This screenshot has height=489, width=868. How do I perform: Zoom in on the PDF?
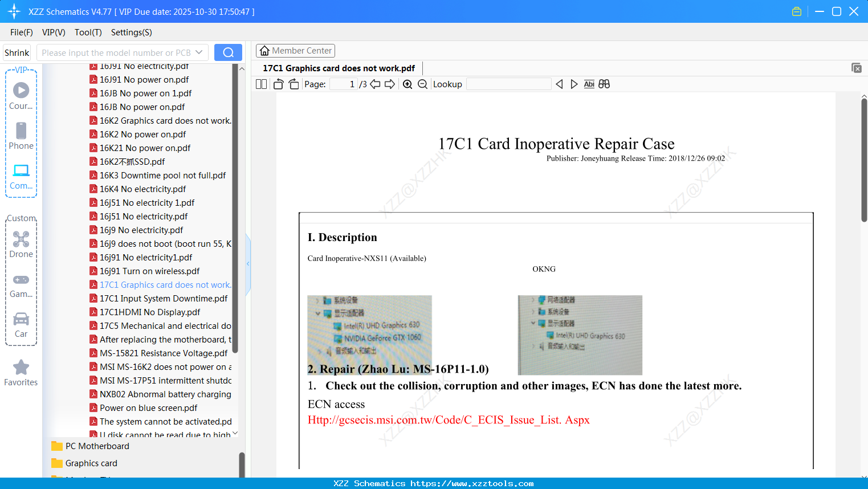[x=407, y=84]
